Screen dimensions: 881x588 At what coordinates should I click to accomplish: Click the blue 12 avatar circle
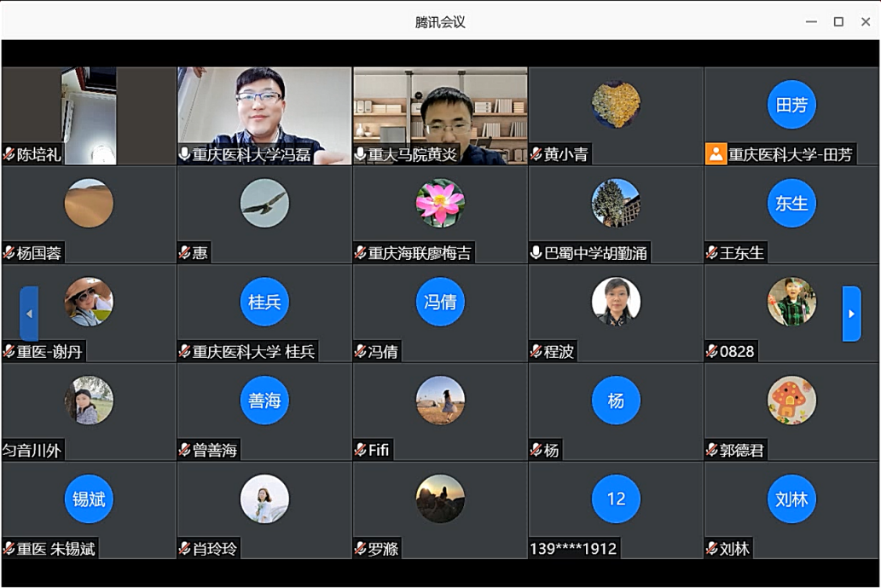coord(616,499)
